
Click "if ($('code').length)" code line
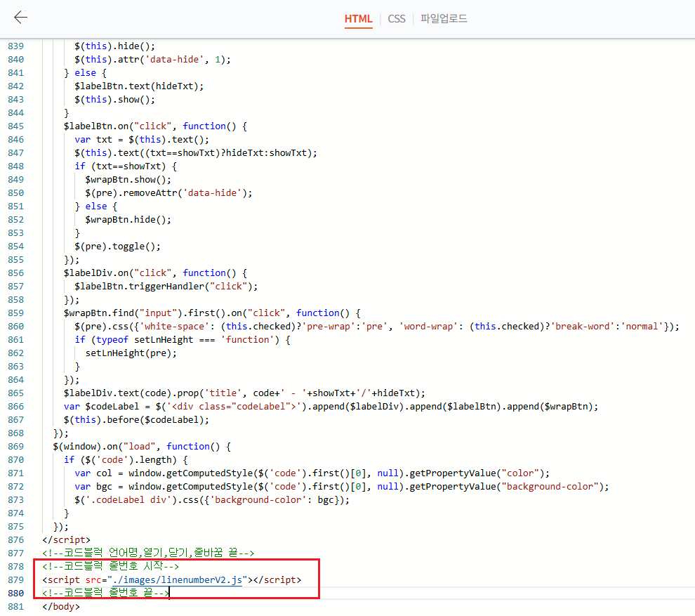[126, 460]
